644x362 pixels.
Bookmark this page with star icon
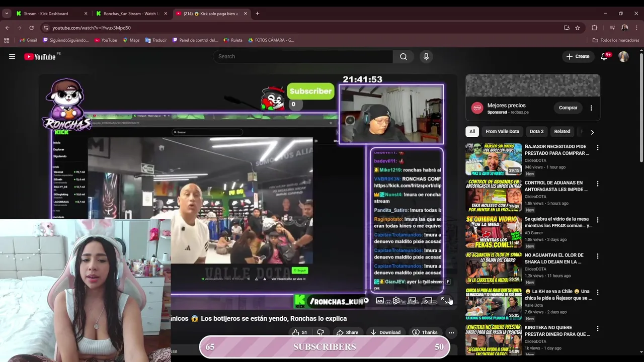(x=578, y=28)
